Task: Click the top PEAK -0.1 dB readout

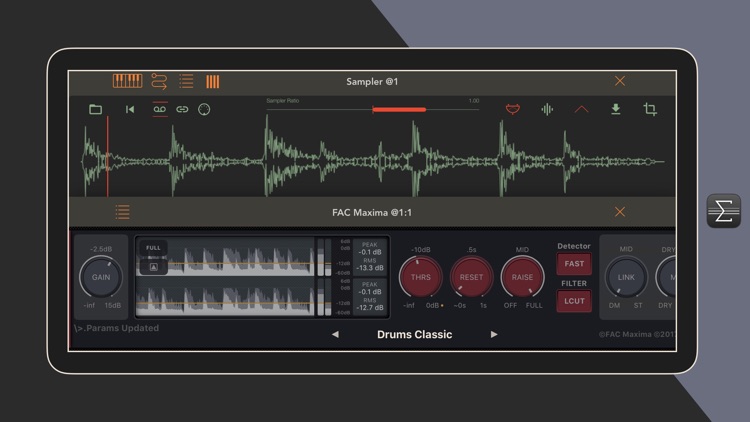Action: pos(370,249)
